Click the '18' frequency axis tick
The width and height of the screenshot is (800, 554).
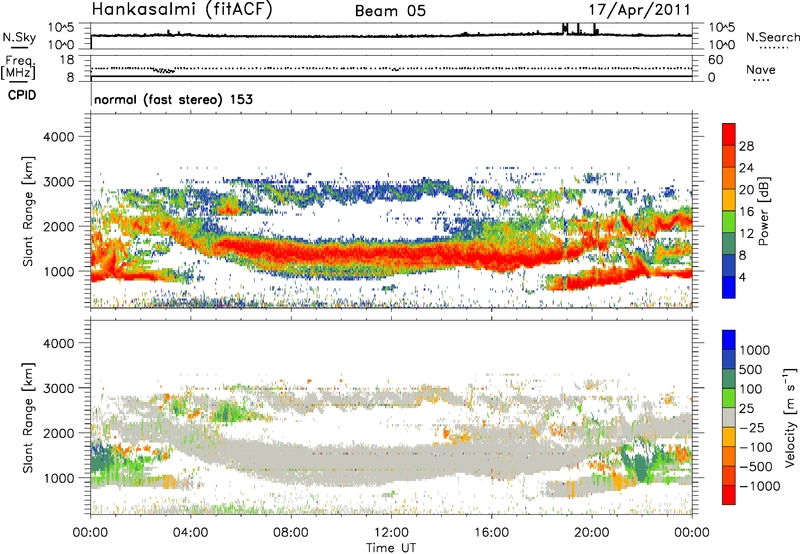pyautogui.click(x=67, y=60)
